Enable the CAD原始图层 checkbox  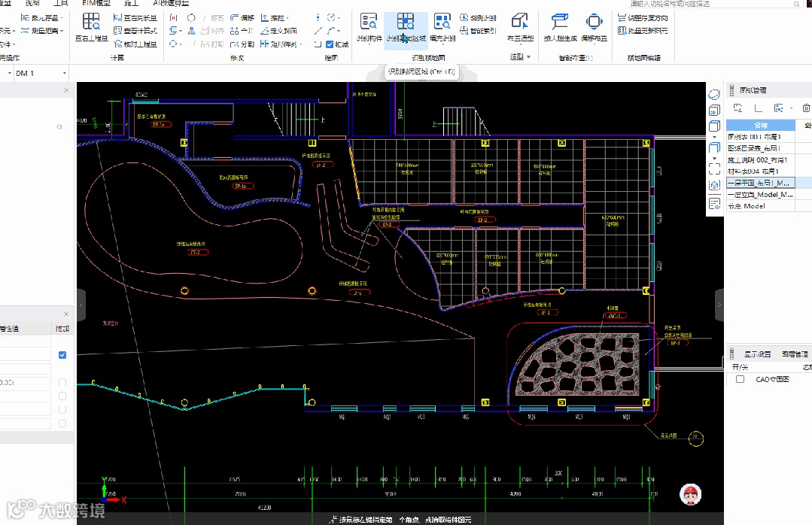click(x=740, y=379)
